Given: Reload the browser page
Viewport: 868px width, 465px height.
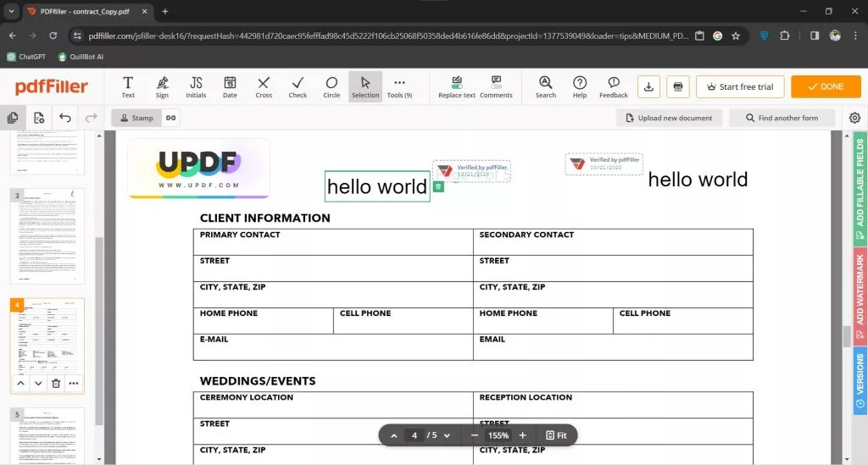Looking at the screenshot, I should pos(53,36).
